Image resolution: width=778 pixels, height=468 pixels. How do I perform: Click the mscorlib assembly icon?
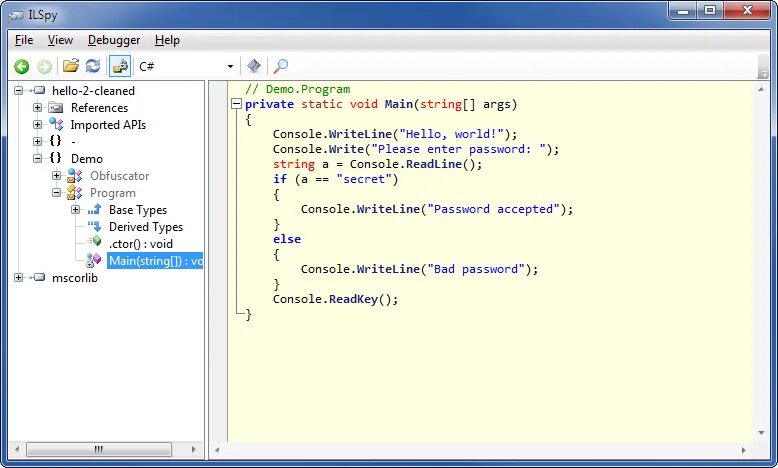[38, 277]
